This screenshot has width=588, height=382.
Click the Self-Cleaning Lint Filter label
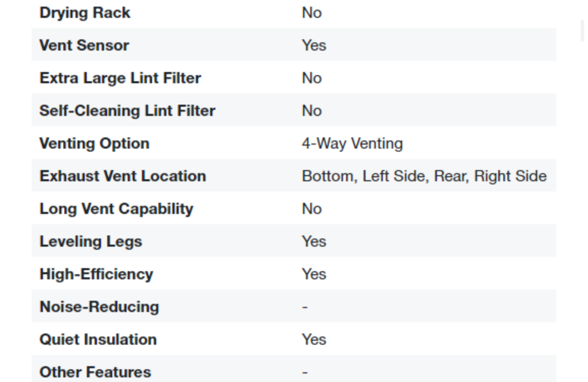pos(127,111)
